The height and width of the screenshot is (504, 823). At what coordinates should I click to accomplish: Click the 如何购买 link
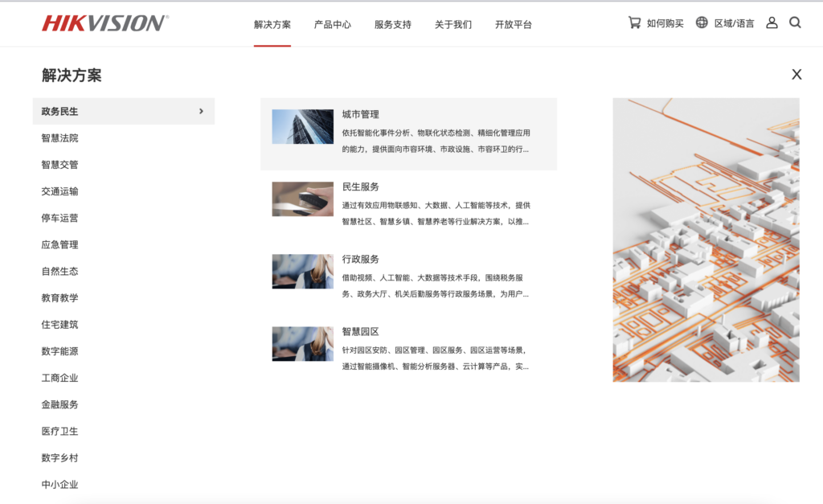[x=665, y=23]
